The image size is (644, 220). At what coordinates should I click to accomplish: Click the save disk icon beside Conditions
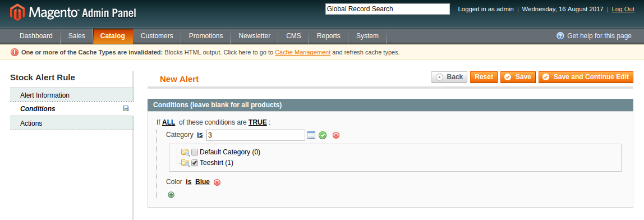126,108
